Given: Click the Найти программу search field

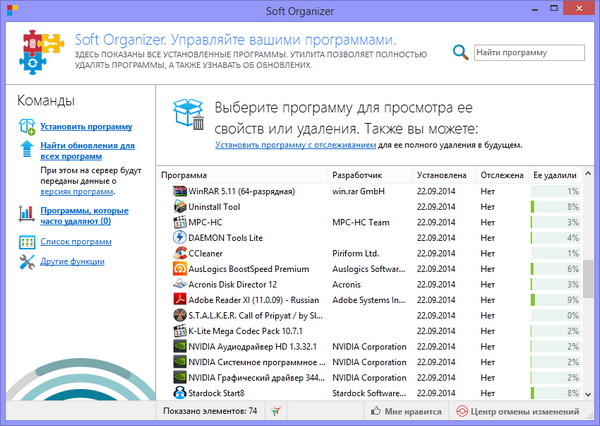Looking at the screenshot, I should [x=528, y=52].
